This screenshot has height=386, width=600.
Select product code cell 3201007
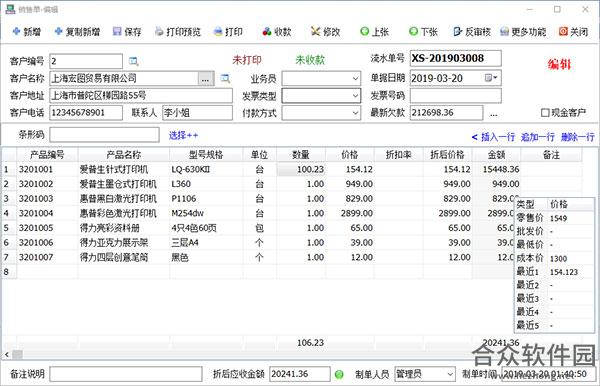click(47, 257)
